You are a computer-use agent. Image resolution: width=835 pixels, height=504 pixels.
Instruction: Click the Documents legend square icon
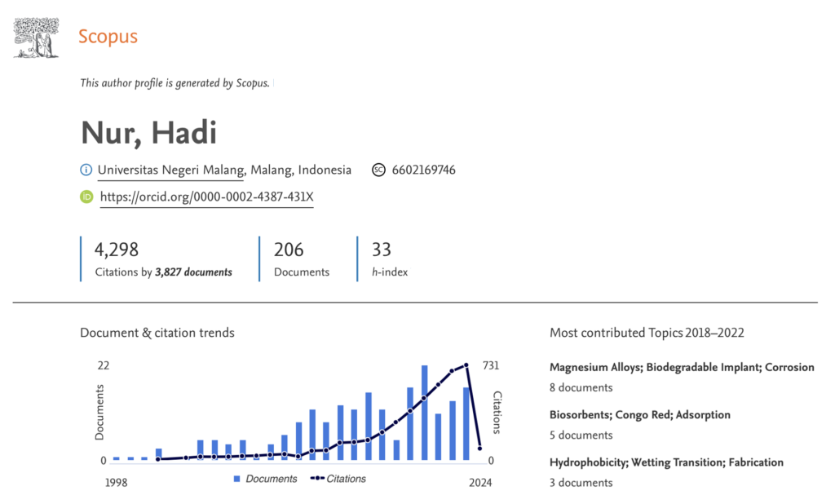click(237, 480)
